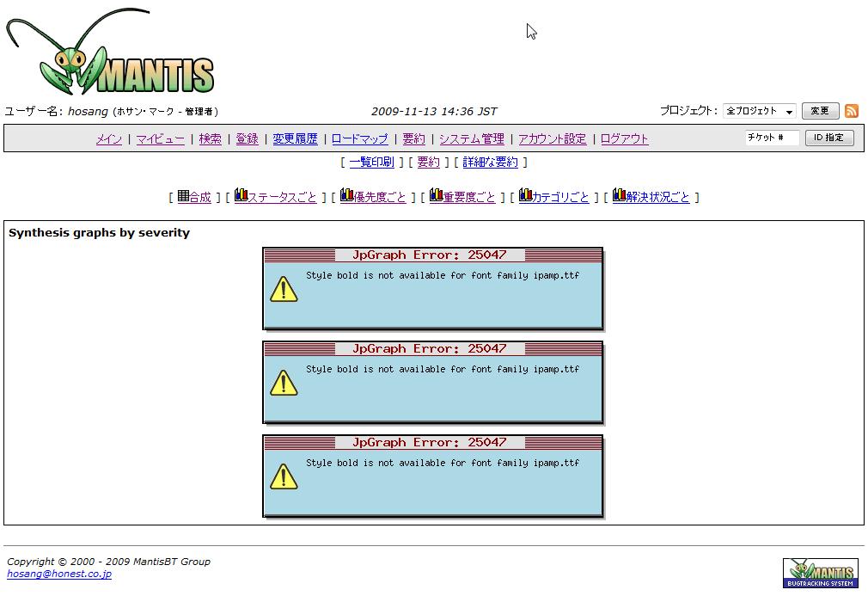Open the システム管理 menu
The width and height of the screenshot is (868, 602).
[471, 138]
